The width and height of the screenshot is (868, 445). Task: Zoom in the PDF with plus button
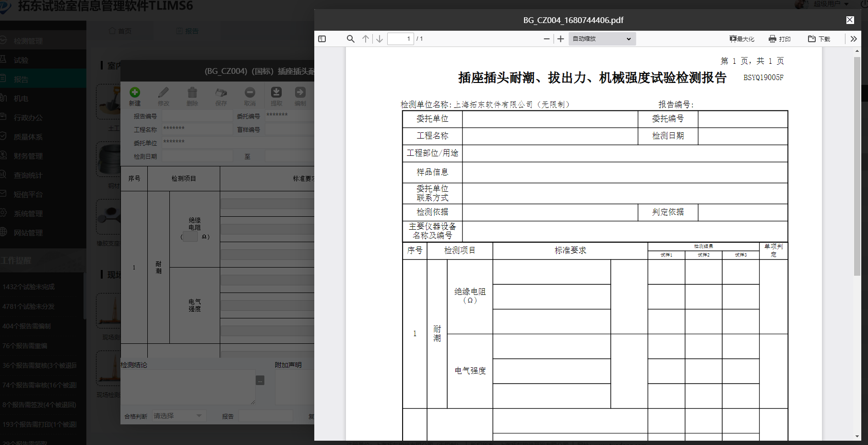[560, 39]
